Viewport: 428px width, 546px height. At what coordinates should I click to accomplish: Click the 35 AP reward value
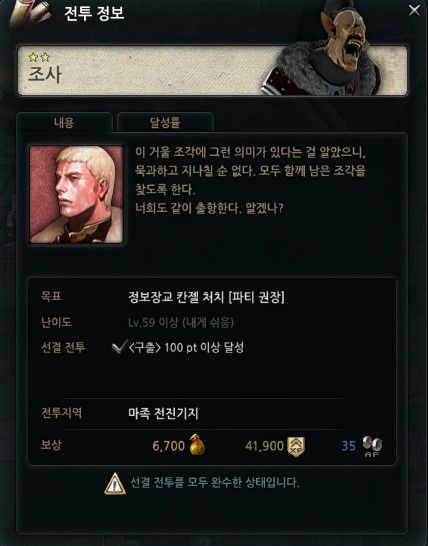349,446
